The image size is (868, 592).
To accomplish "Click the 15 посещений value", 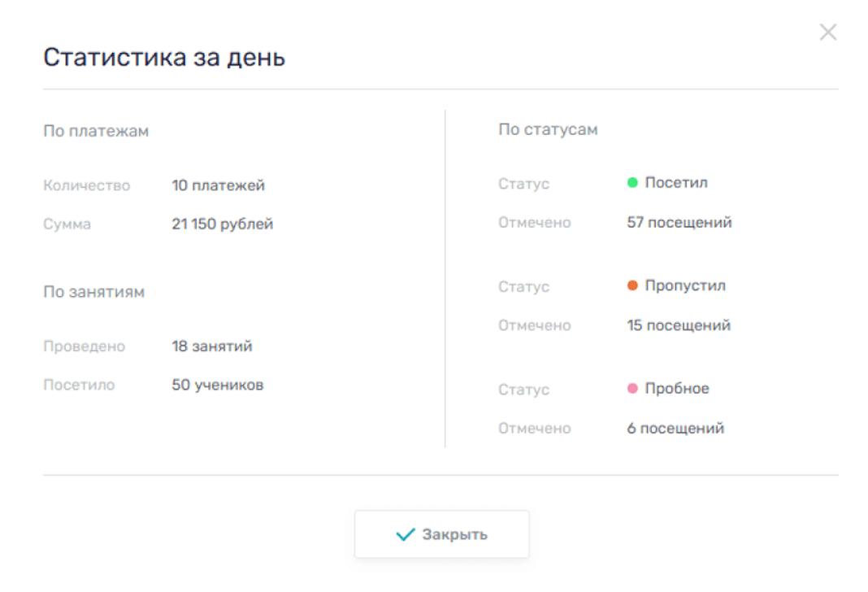I will coord(678,325).
